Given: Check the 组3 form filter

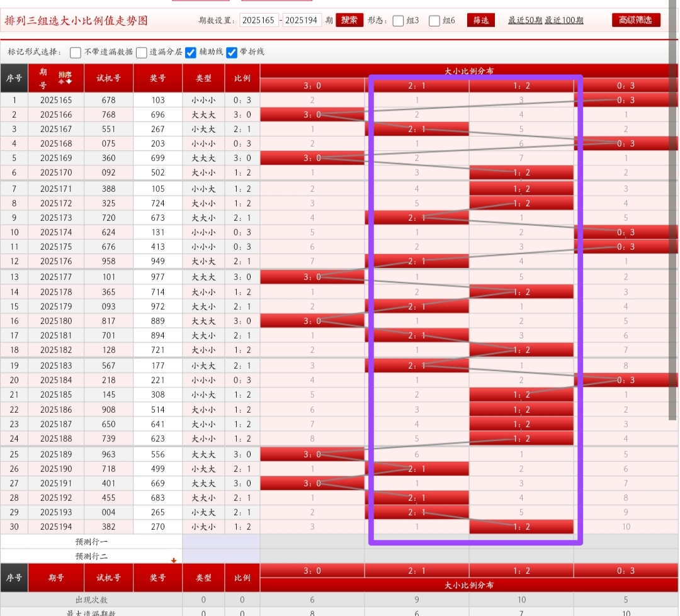Looking at the screenshot, I should tap(398, 21).
